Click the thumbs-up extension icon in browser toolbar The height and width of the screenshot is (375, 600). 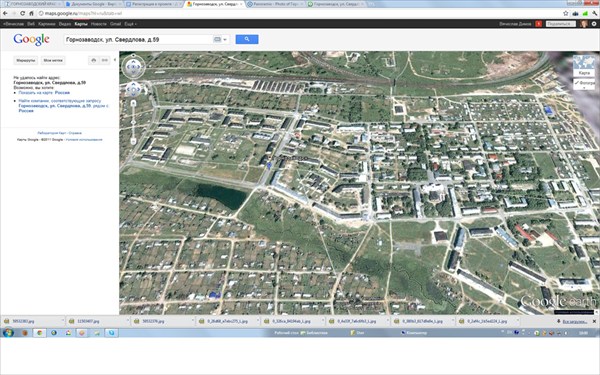tap(576, 13)
